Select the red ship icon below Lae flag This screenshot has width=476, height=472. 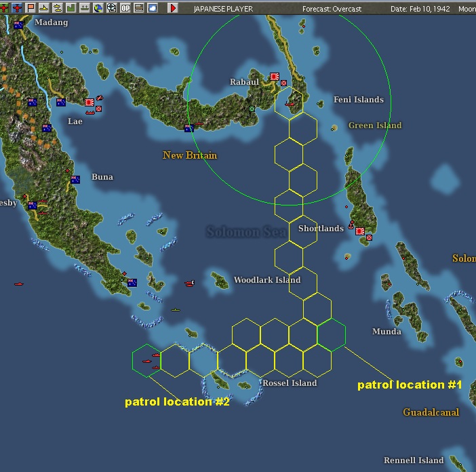[x=90, y=113]
